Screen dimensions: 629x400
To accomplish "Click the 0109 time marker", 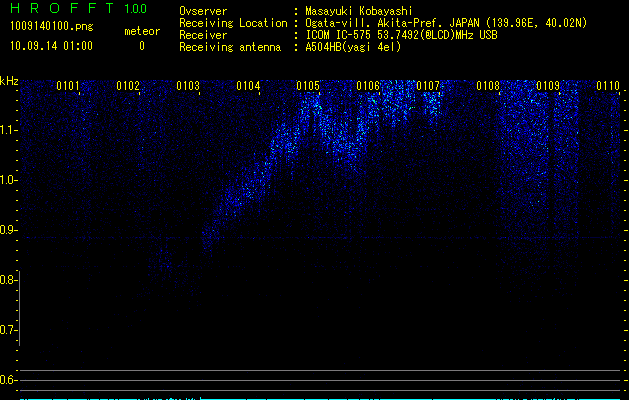I will [x=548, y=86].
